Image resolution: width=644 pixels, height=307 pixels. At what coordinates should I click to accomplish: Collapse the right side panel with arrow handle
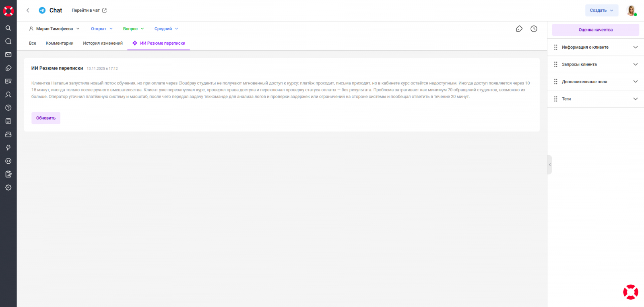[x=549, y=165]
